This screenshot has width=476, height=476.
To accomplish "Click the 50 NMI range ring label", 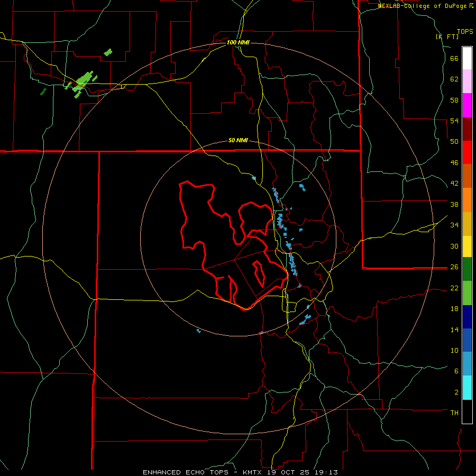I will pyautogui.click(x=238, y=140).
